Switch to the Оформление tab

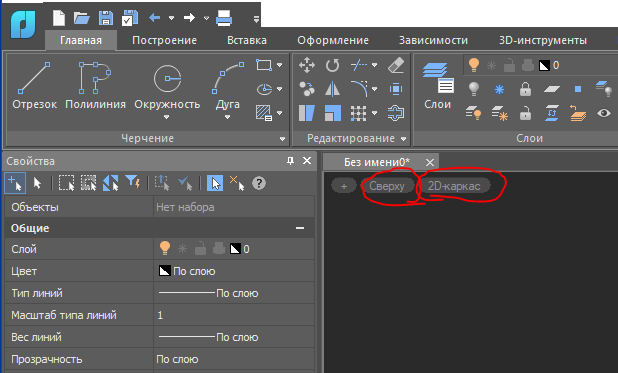[333, 40]
